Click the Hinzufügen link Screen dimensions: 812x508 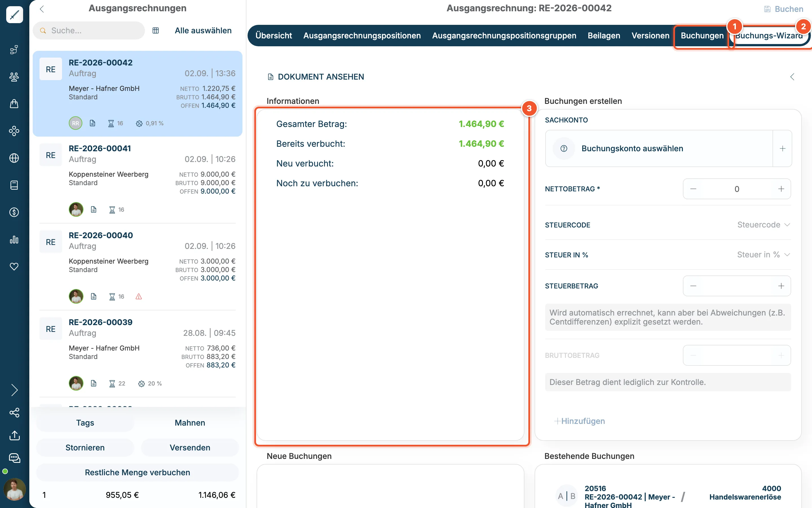579,421
